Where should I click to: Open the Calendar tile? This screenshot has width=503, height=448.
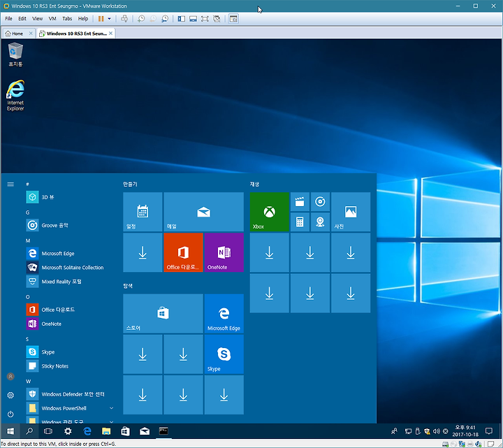coord(143,212)
